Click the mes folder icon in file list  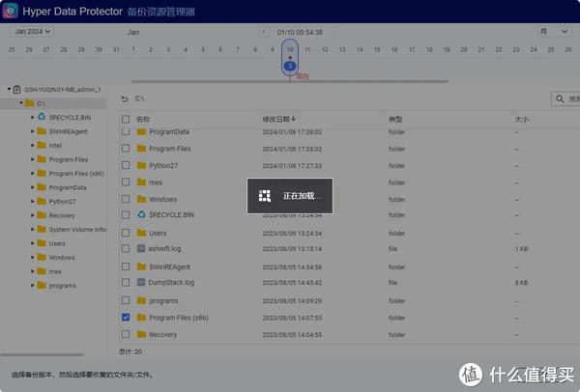click(x=141, y=182)
